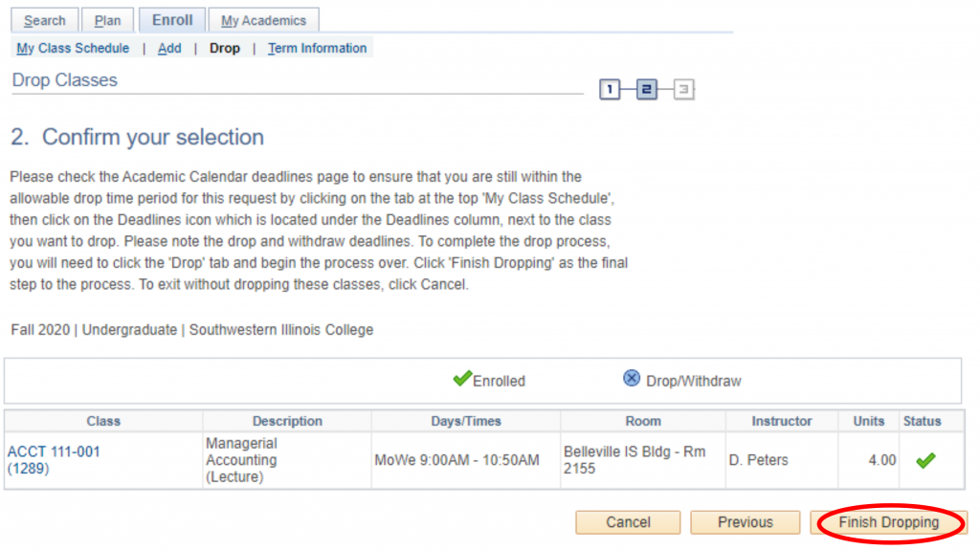Image resolution: width=980 pixels, height=550 pixels.
Task: Click the greyed step 3 indicator
Action: point(683,90)
